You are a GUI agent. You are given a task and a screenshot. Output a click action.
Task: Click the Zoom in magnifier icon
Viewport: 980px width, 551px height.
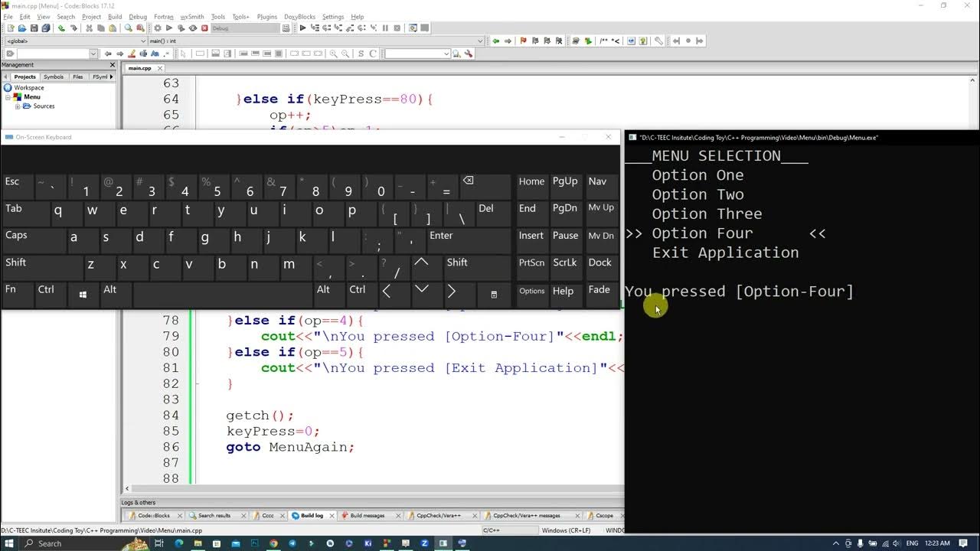(333, 54)
